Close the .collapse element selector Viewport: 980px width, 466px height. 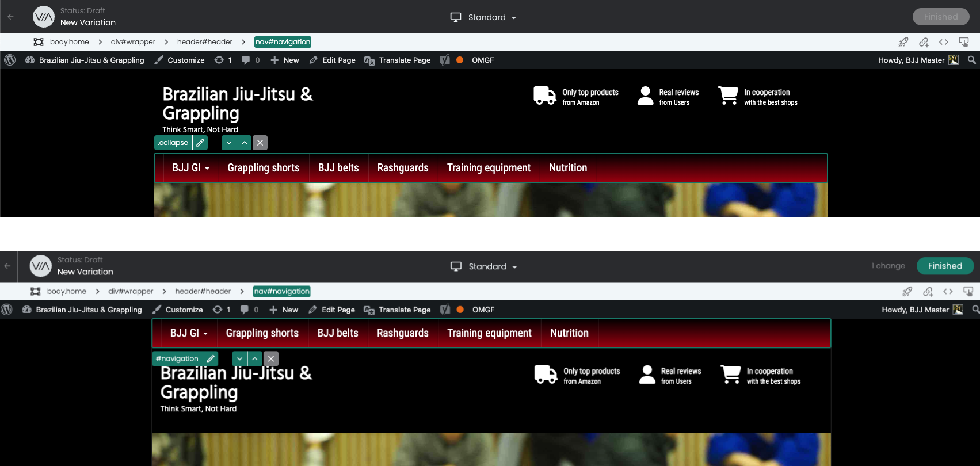260,143
